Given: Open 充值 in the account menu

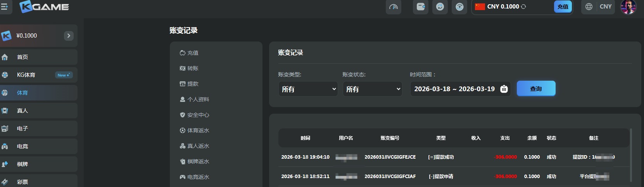Looking at the screenshot, I should [189, 53].
